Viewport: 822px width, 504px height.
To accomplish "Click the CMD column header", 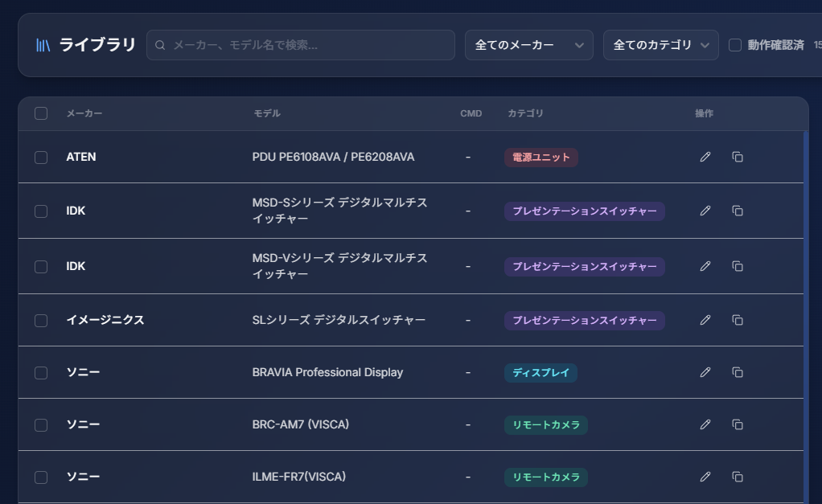I will click(471, 113).
